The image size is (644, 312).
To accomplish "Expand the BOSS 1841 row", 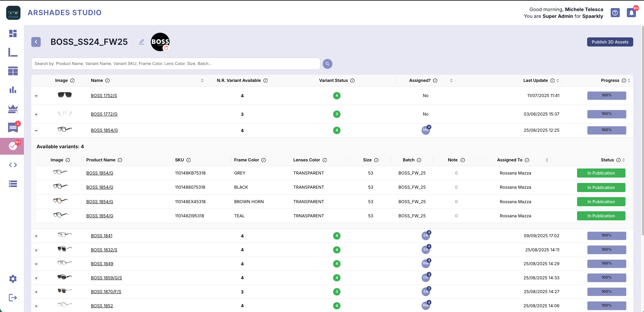I will click(36, 236).
